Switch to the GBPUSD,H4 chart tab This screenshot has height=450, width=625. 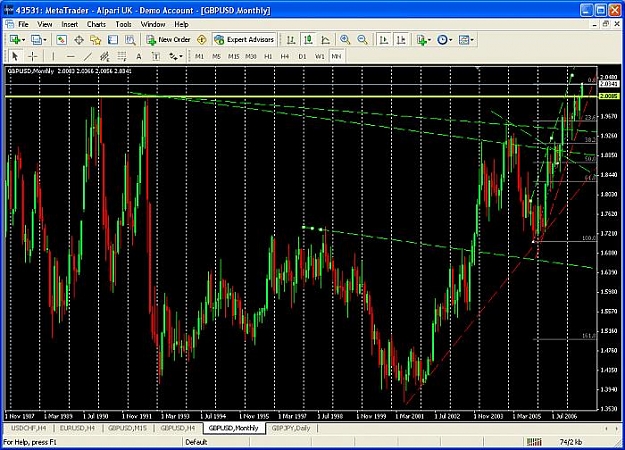tap(178, 428)
